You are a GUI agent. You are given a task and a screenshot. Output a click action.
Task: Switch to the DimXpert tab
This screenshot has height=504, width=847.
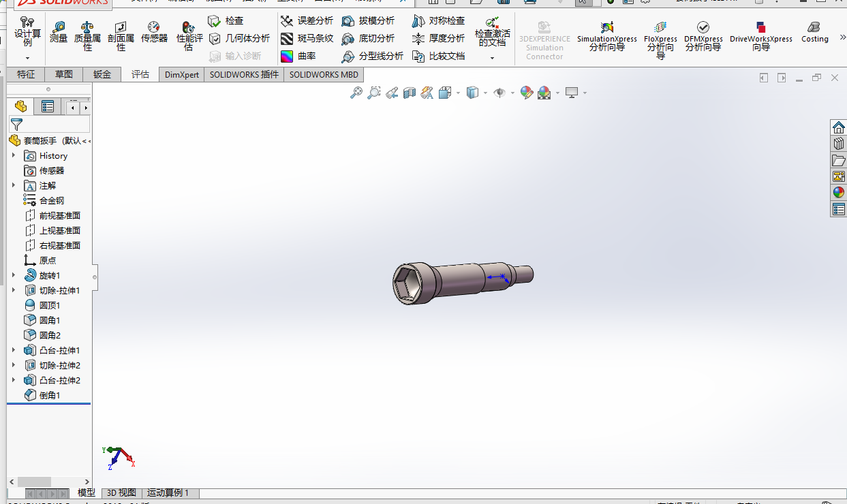(182, 75)
